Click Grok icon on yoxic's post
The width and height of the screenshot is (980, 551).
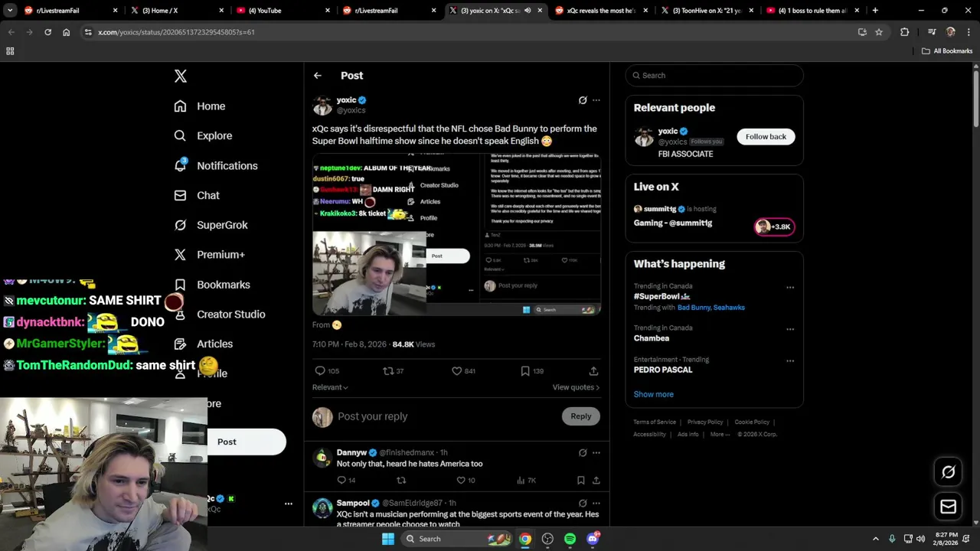[x=583, y=100]
